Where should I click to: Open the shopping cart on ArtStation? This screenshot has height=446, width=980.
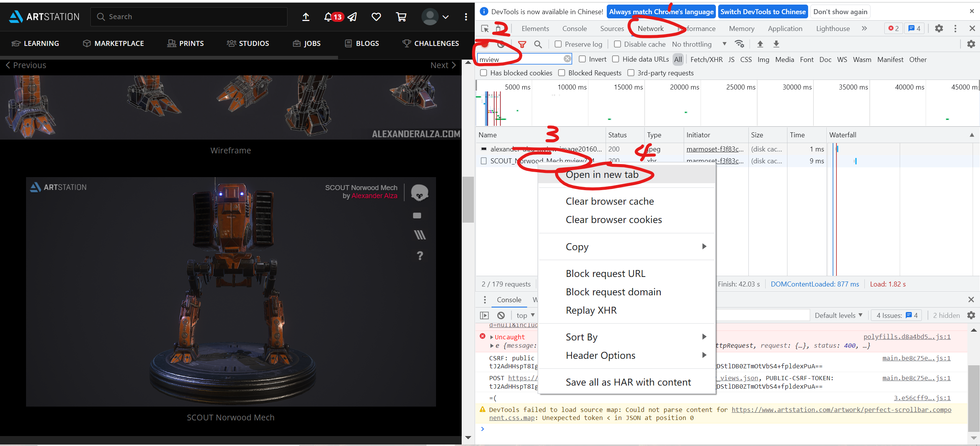click(x=400, y=16)
